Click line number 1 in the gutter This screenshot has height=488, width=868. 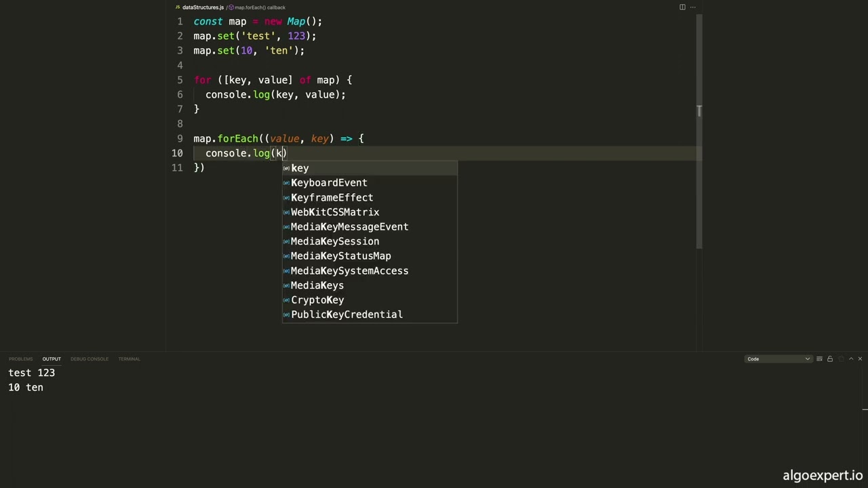click(x=180, y=22)
